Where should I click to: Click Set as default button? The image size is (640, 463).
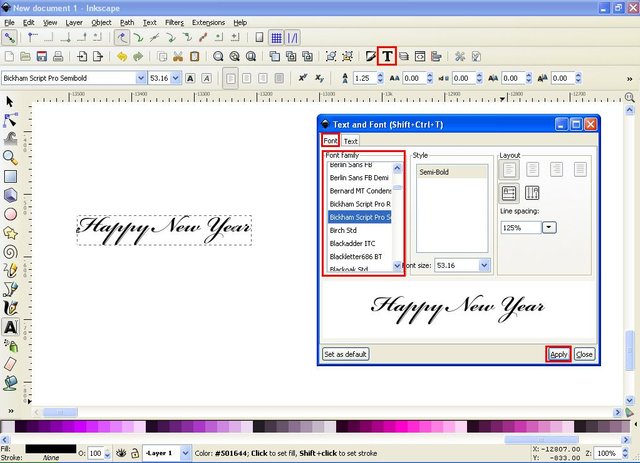[x=345, y=354]
